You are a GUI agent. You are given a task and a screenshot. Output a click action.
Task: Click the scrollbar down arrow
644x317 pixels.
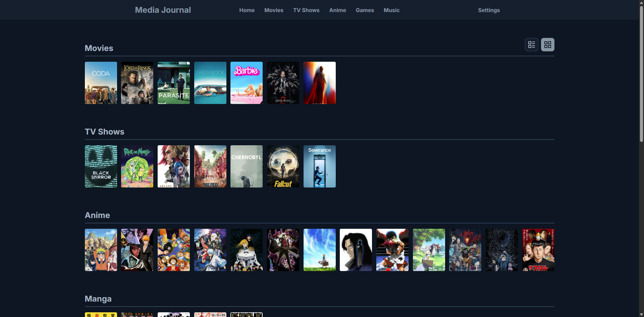(641, 315)
